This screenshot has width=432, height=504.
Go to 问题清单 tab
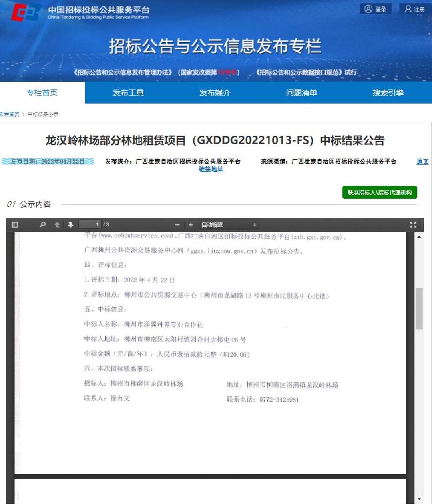(301, 93)
